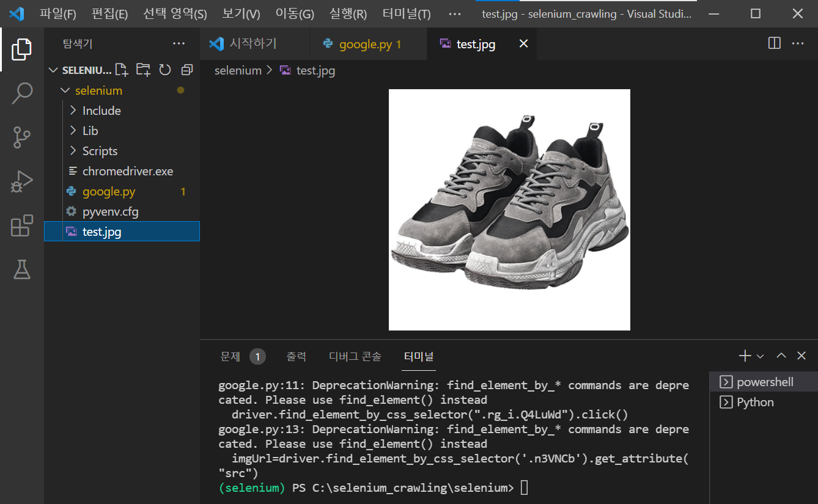Viewport: 818px width, 504px height.
Task: Minimize the VS Code window
Action: [714, 13]
